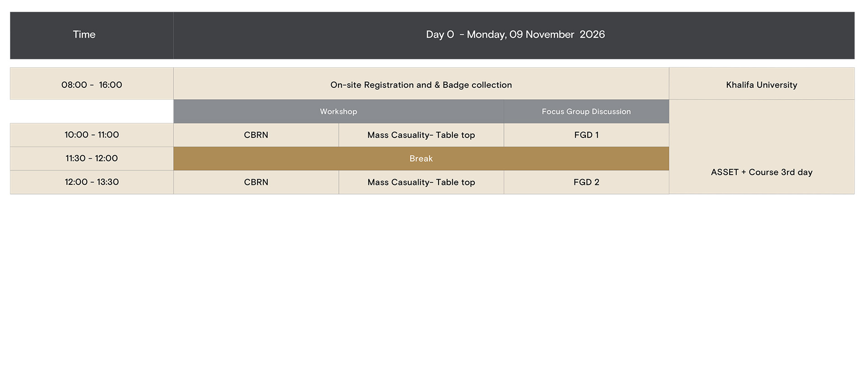868x392 pixels.
Task: Click the 12:00 - 13:30 time slot
Action: (92, 182)
